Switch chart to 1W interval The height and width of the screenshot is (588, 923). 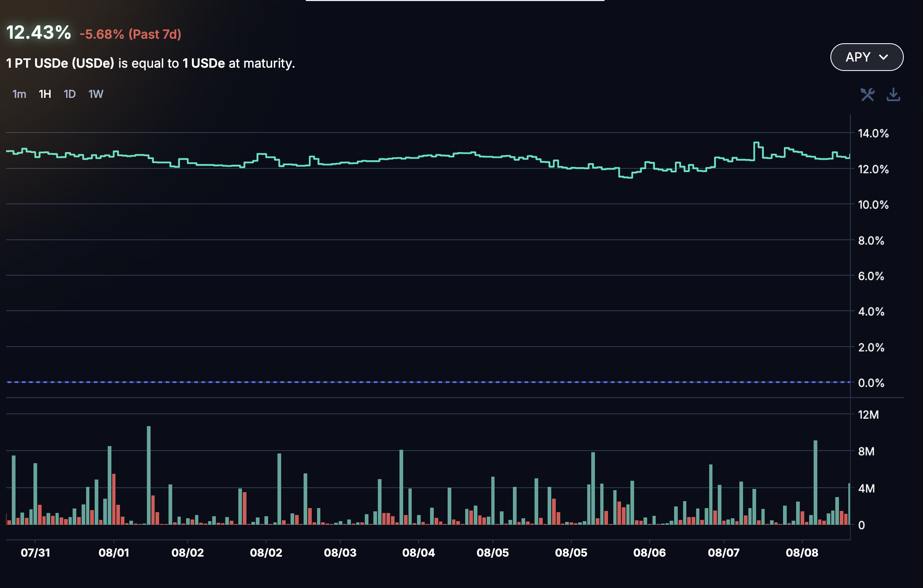click(96, 94)
